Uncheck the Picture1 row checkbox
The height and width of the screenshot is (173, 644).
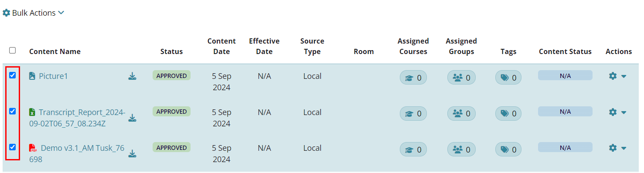tap(13, 75)
